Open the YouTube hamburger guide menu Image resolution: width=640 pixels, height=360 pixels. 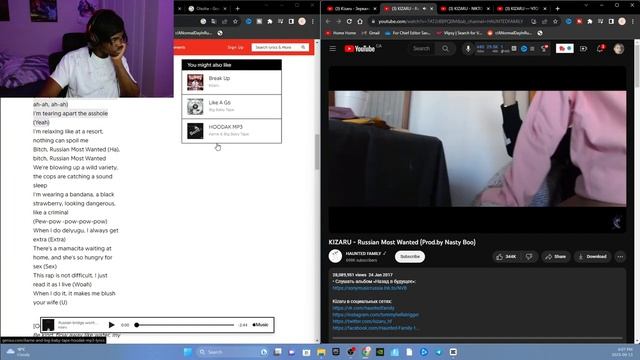pos(333,49)
